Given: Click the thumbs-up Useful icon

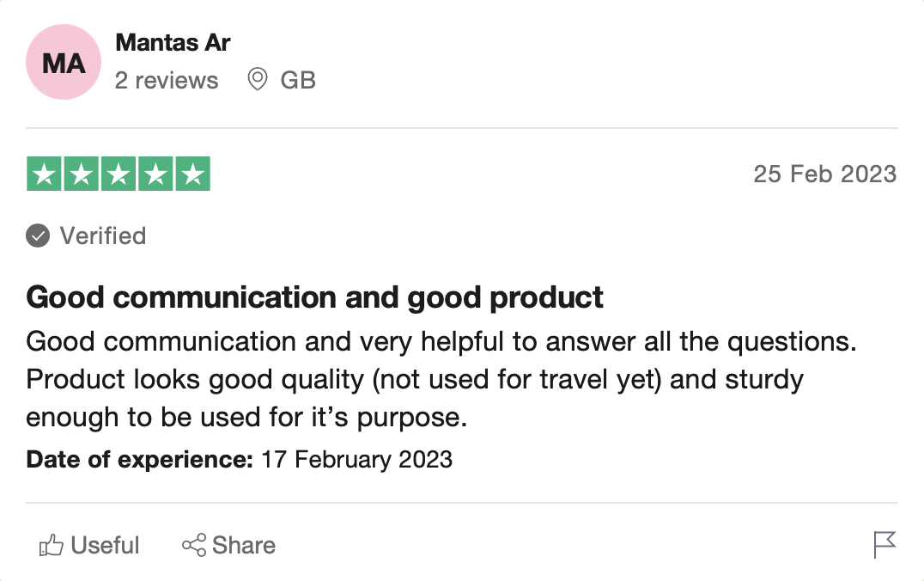Looking at the screenshot, I should click(x=52, y=545).
